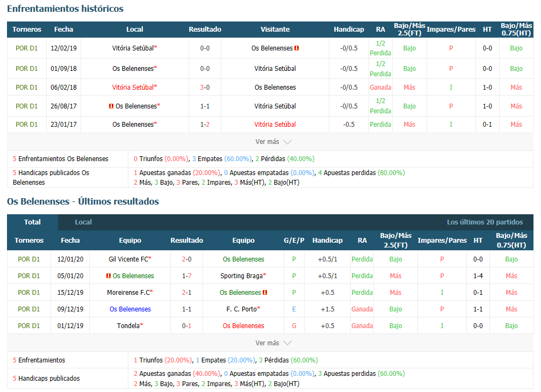The height and width of the screenshot is (392, 541).
Task: Open blue Os Belenenses link on 09/12/19
Action: click(x=130, y=309)
